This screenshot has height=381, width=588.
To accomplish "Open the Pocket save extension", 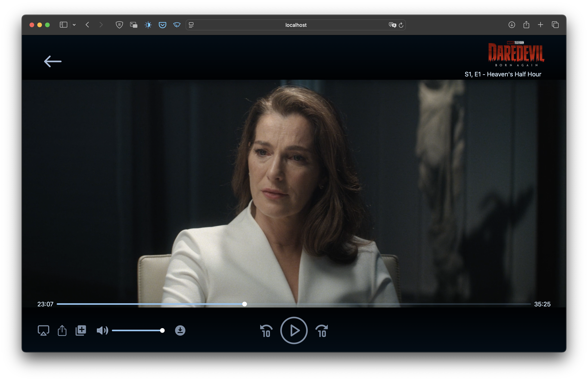I will [162, 25].
